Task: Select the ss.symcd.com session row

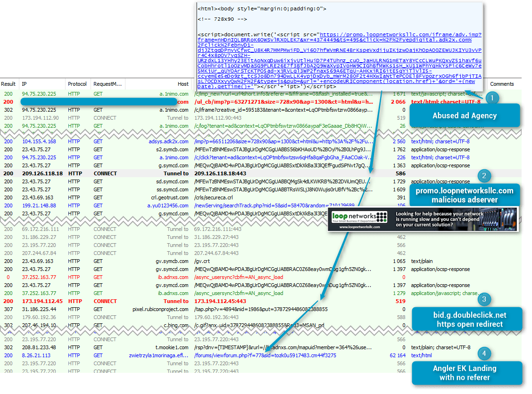Action: [x=260, y=189]
